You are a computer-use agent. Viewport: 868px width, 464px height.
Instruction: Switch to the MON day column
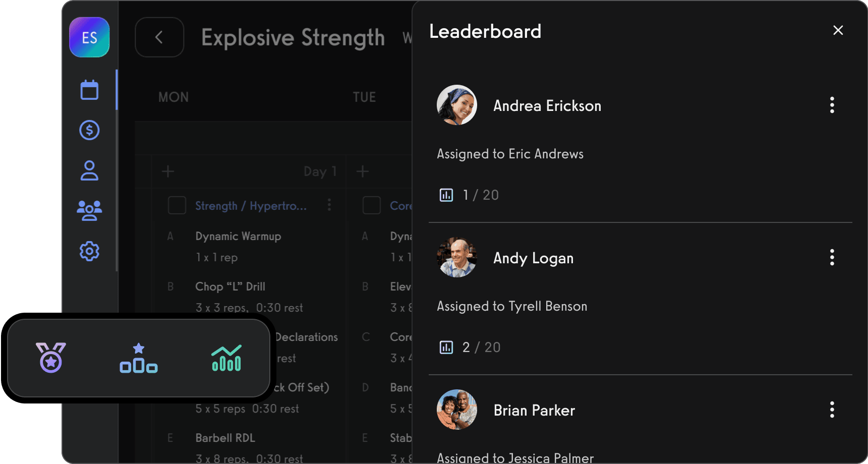pyautogui.click(x=173, y=97)
